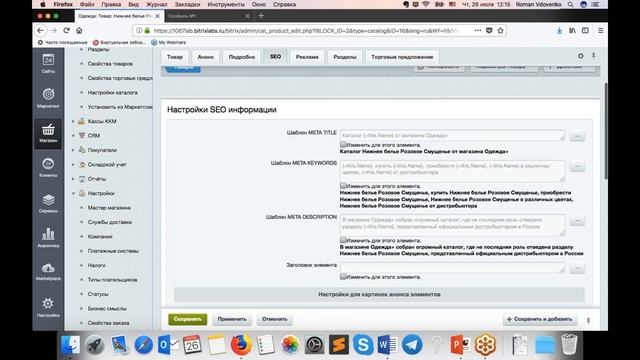Reload the page in Firefox
The height and width of the screenshot is (360, 640).
[x=67, y=31]
